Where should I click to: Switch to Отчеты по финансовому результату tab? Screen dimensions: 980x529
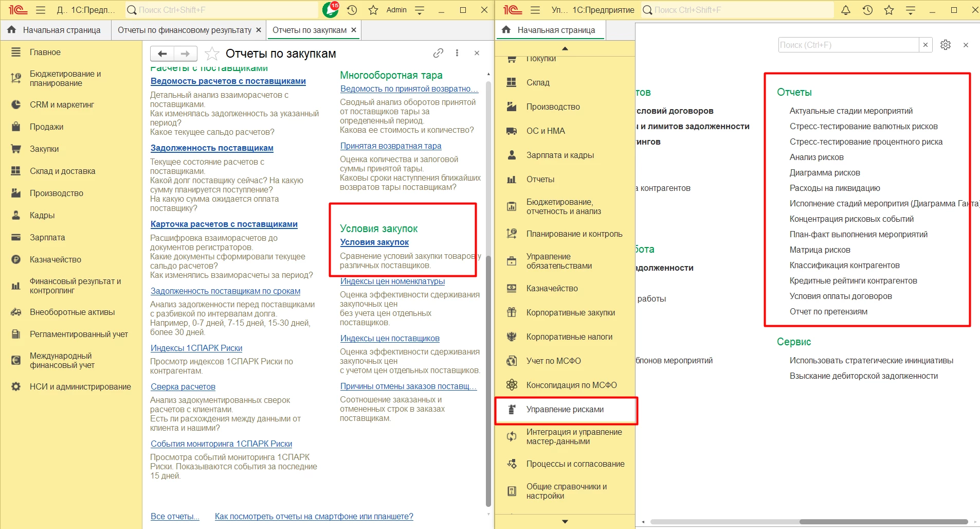point(185,30)
